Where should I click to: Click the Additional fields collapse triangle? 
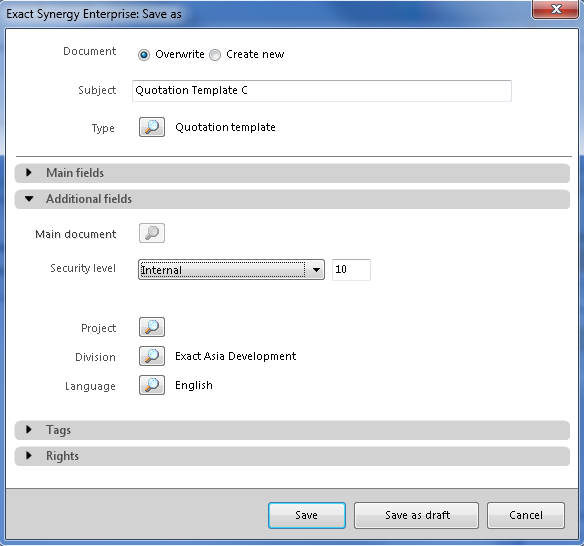[x=29, y=199]
